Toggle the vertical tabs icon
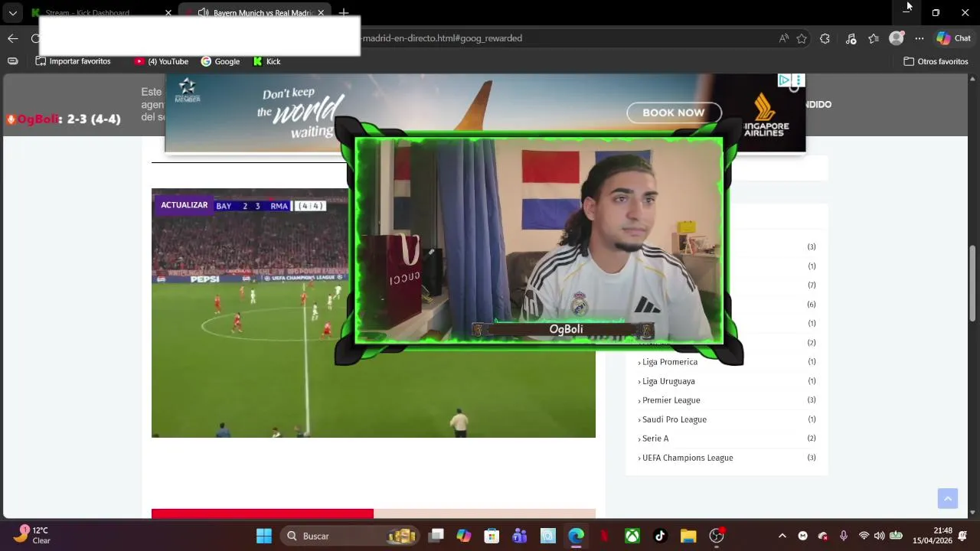Image resolution: width=980 pixels, height=551 pixels. pos(13,61)
